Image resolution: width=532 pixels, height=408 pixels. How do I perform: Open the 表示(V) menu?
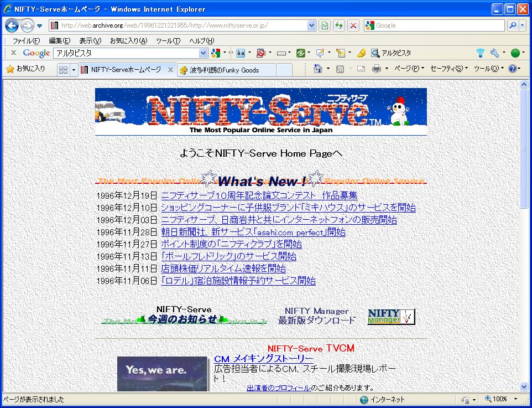click(90, 41)
